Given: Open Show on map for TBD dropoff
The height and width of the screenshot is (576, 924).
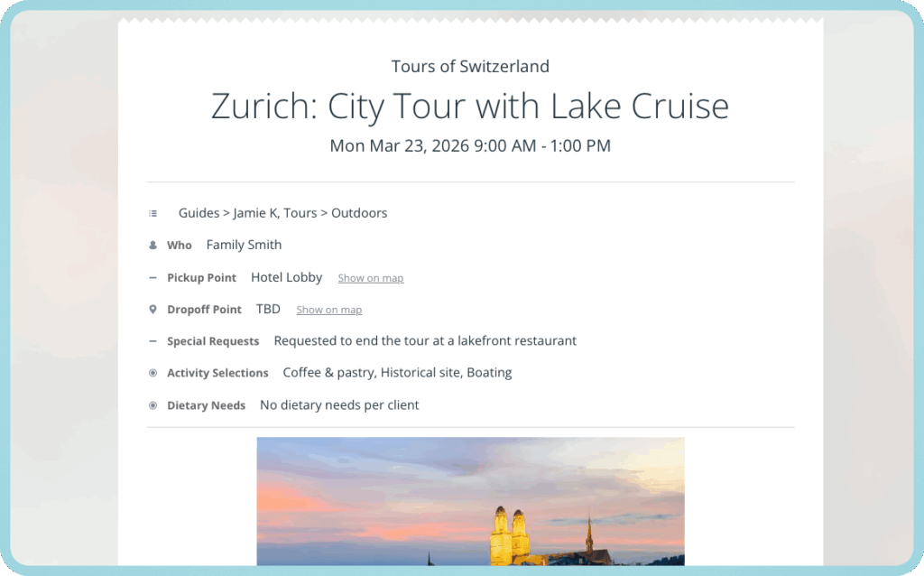Looking at the screenshot, I should point(328,310).
